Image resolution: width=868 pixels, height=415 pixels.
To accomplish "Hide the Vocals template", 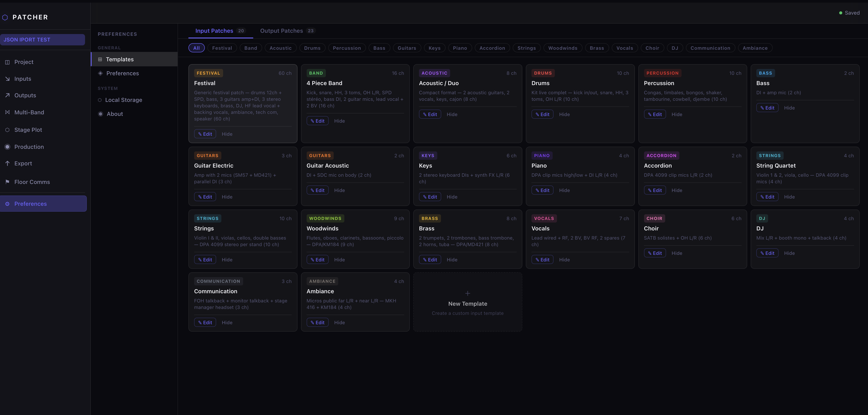I will pyautogui.click(x=564, y=260).
